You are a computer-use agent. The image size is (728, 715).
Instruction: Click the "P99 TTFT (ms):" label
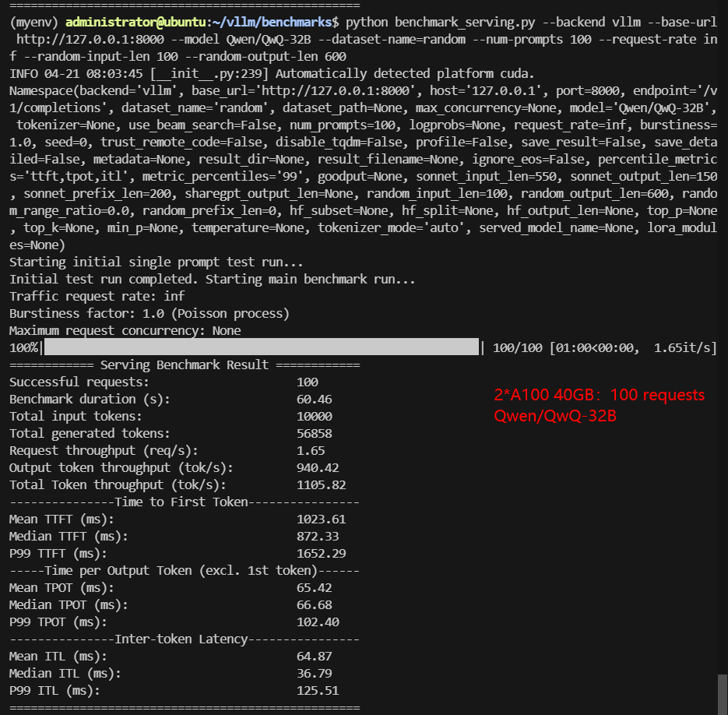pyautogui.click(x=58, y=554)
